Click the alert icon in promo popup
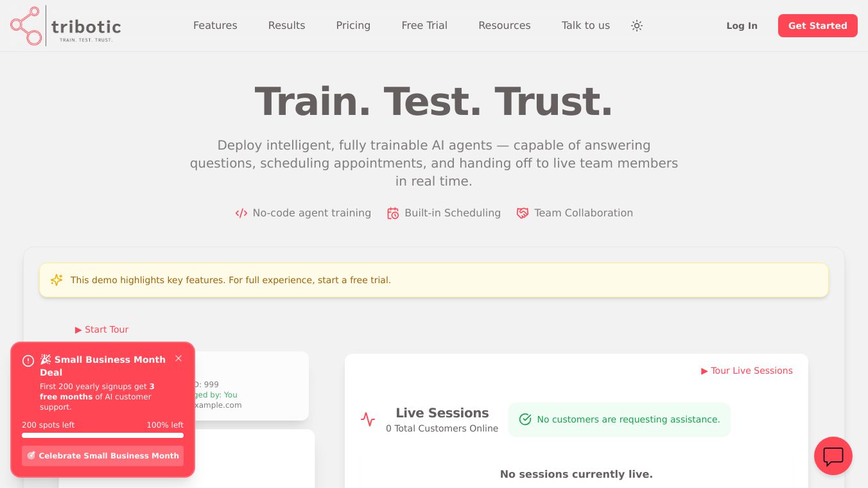The height and width of the screenshot is (488, 868). (28, 361)
